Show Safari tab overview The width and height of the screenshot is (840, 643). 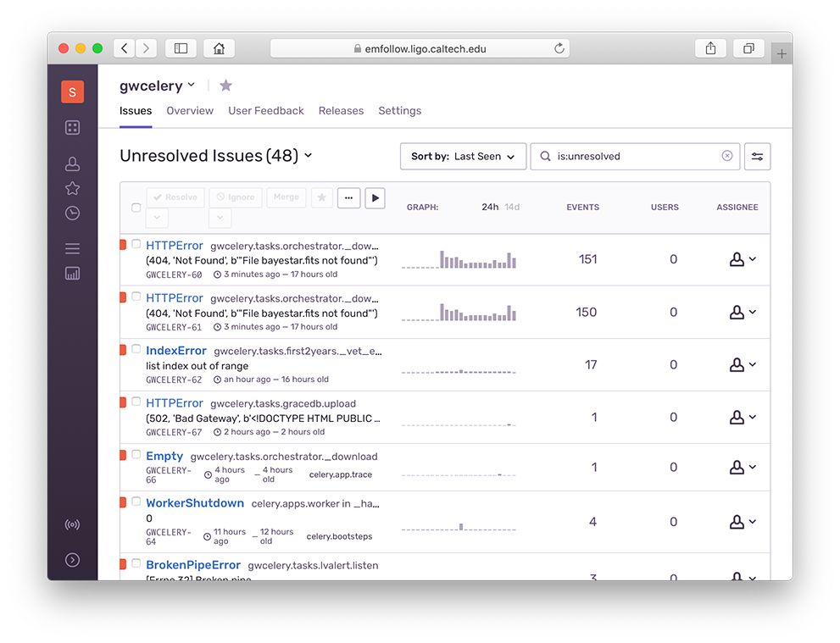point(749,49)
